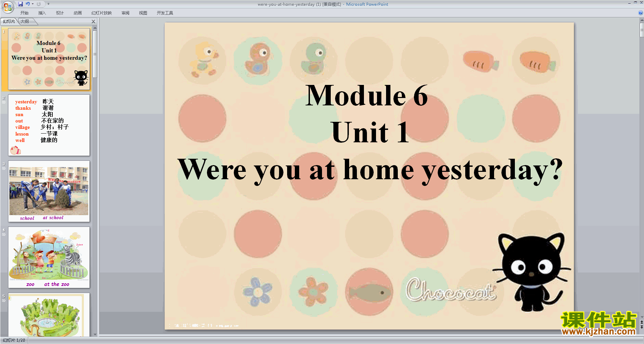Click the Unit 1 text line on slide
The image size is (644, 344).
point(370,132)
